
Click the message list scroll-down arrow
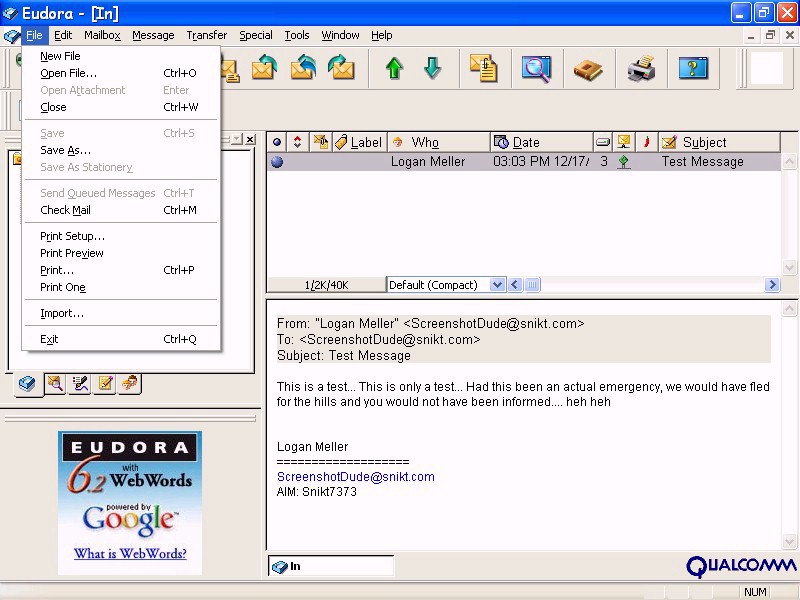789,267
